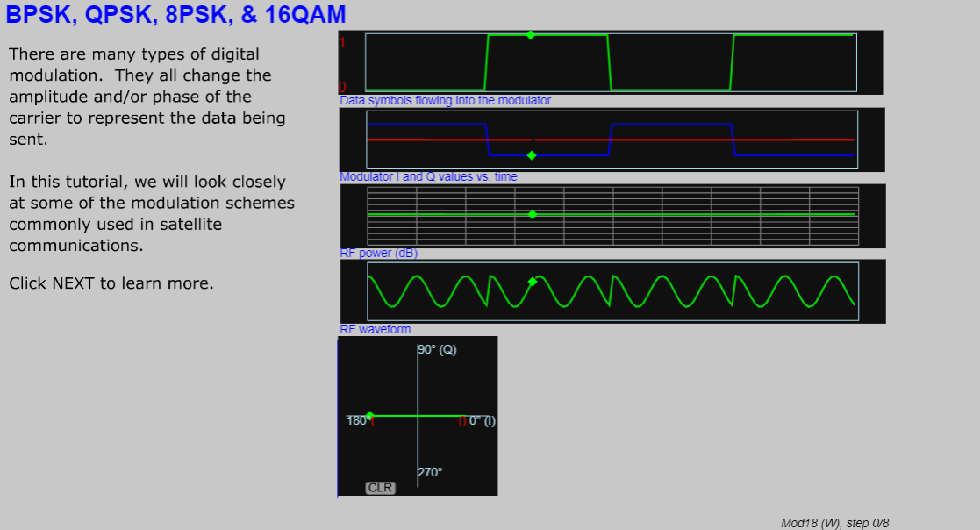Select diamond marker on the RF waveform trace
This screenshot has height=530, width=980.
click(x=532, y=282)
